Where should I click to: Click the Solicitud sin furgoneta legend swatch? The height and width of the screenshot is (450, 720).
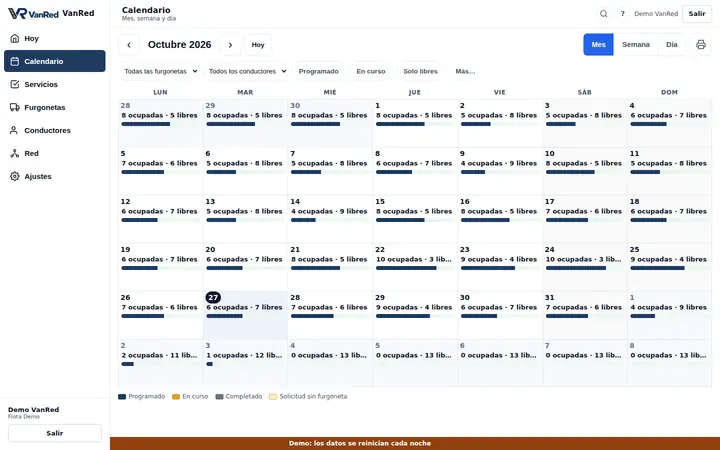(273, 397)
